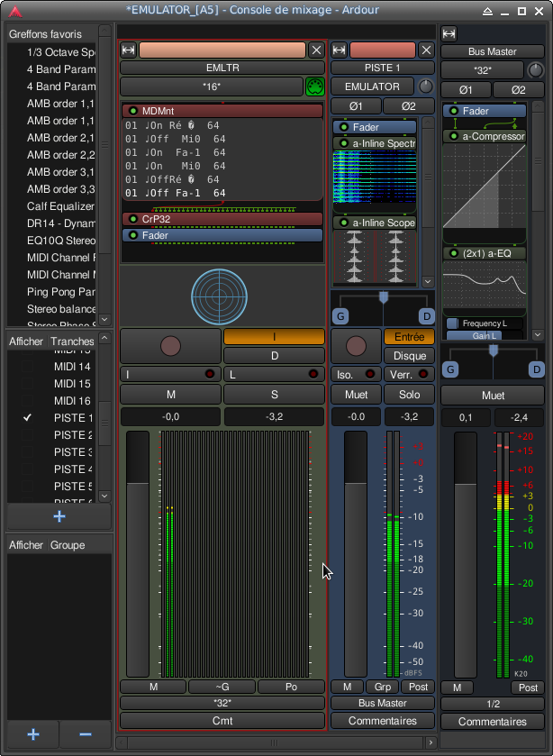
Task: Toggle MDMnt plugin enable LED
Action: [x=133, y=112]
